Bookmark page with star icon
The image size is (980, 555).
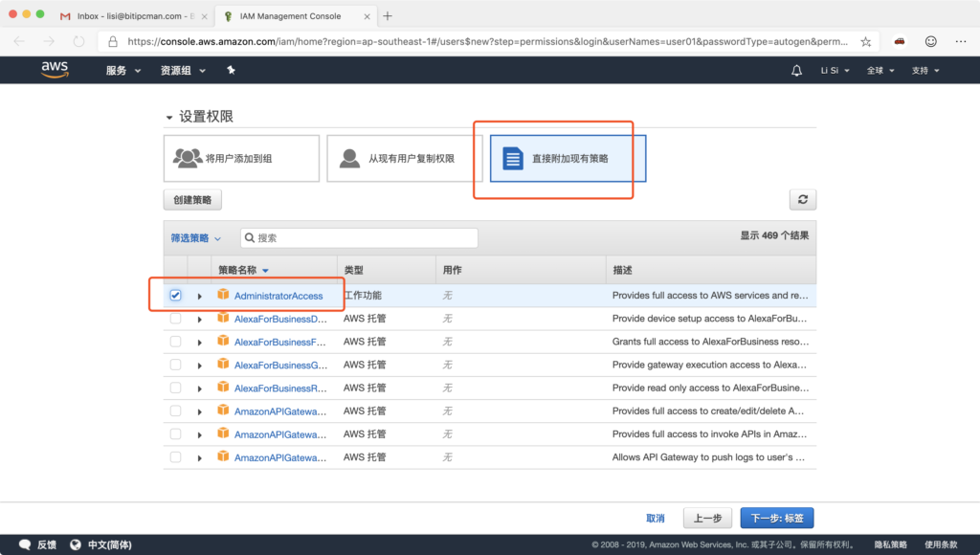pyautogui.click(x=865, y=41)
